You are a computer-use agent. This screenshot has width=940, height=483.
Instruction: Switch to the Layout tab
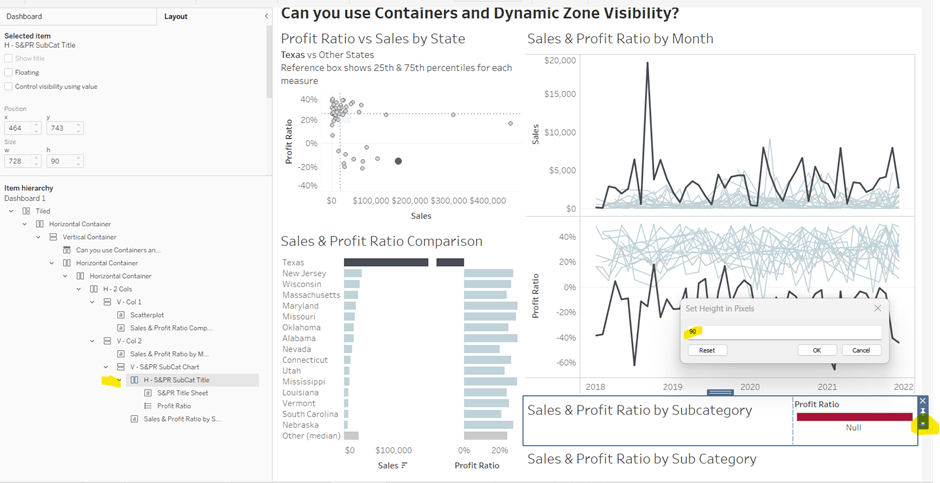(176, 17)
